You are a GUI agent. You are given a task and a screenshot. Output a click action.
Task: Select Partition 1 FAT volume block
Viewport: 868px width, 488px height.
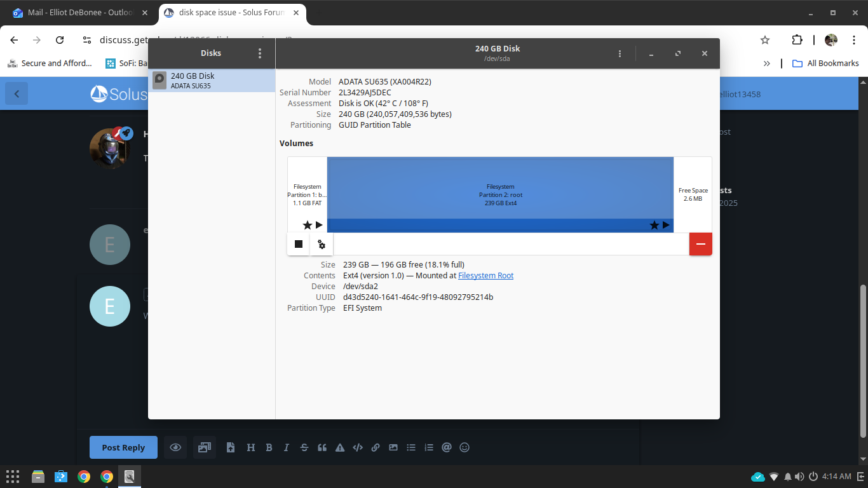(x=307, y=194)
